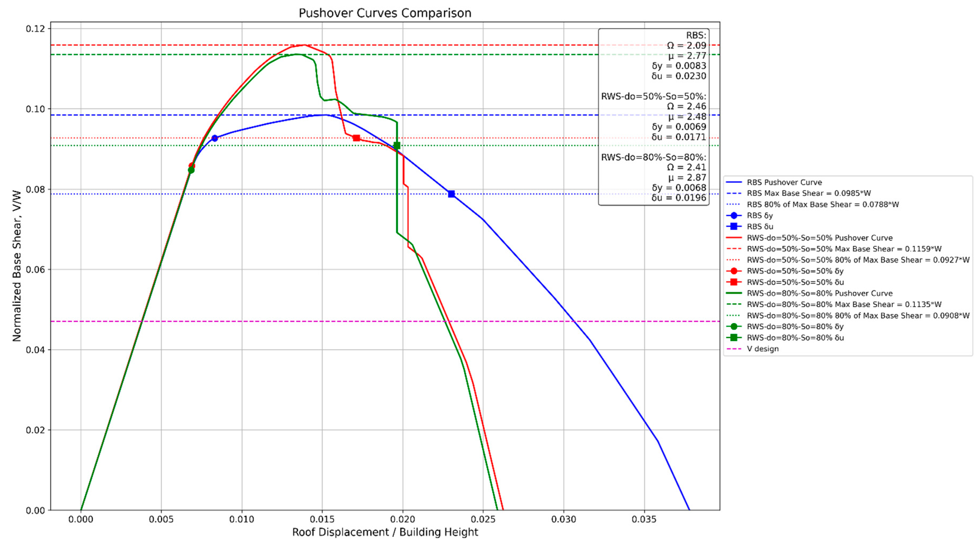Click the 'RBS:' heading in annotation box
Screen dimensions: 980x545
point(696,35)
